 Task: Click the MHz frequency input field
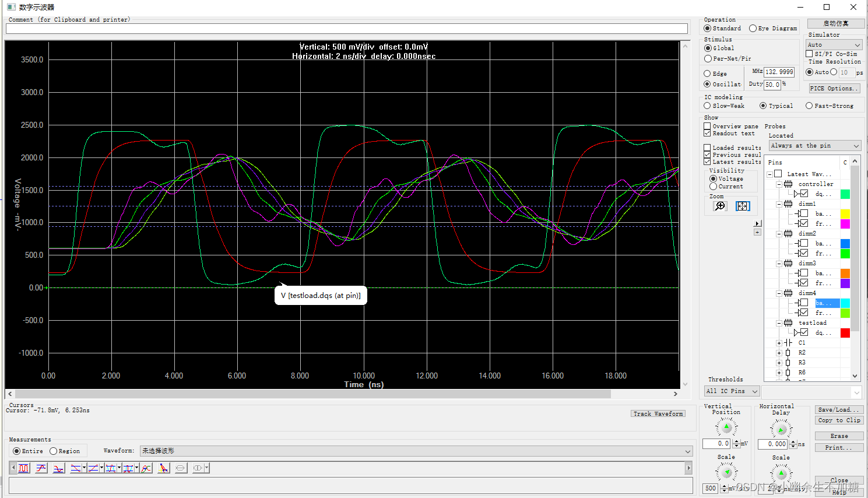pyautogui.click(x=779, y=72)
